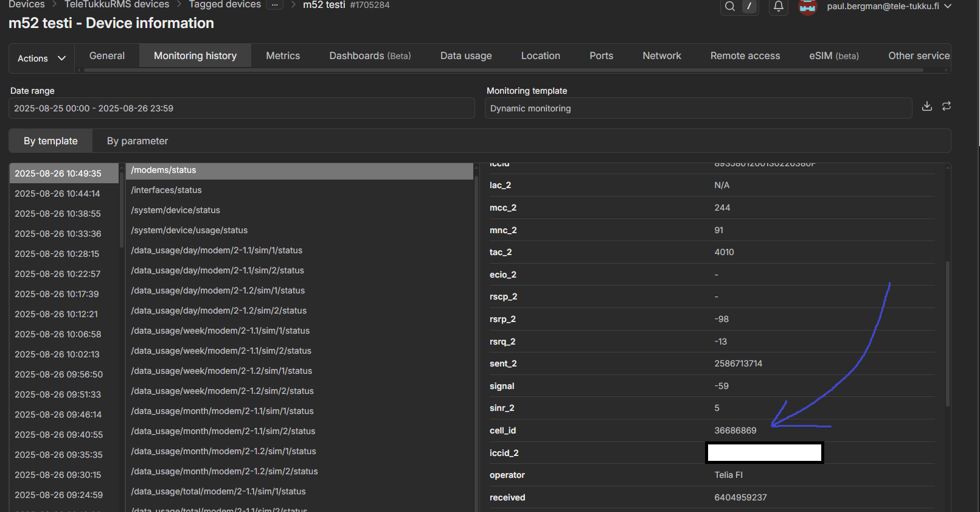This screenshot has width=980, height=512.
Task: Select /data_usage/month/modem/2-1.1/sim/2/status
Action: pyautogui.click(x=299, y=431)
